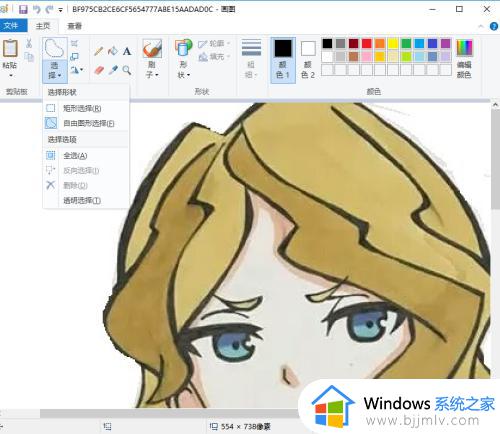Pick the dark red color swatch
Image resolution: width=500 pixels, height=434 pixels.
tap(353, 43)
